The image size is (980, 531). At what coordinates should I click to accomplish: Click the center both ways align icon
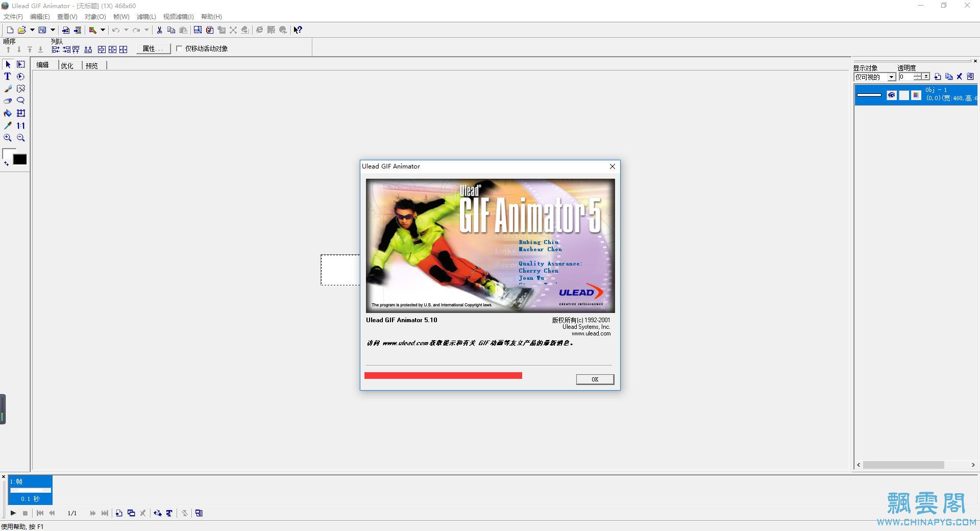point(124,50)
